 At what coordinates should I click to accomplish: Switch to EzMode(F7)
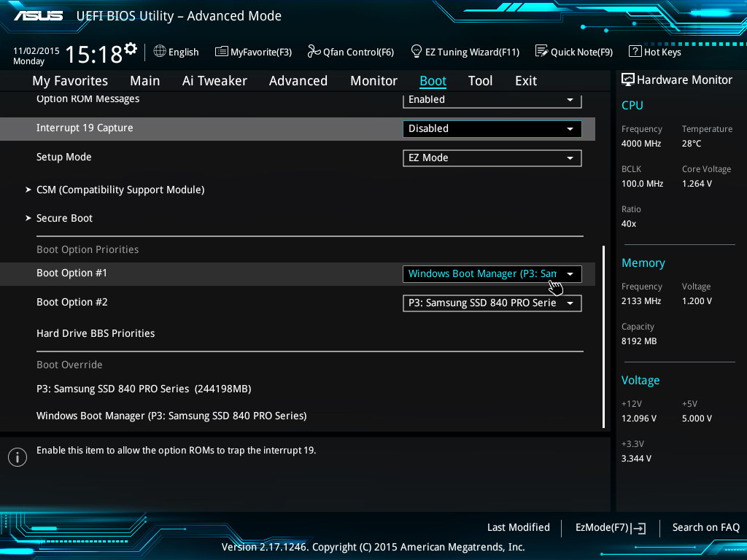coord(611,527)
